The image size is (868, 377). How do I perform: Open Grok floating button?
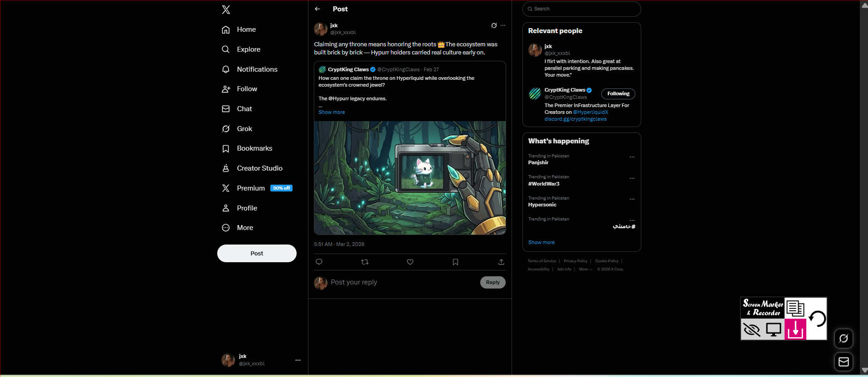coord(844,338)
